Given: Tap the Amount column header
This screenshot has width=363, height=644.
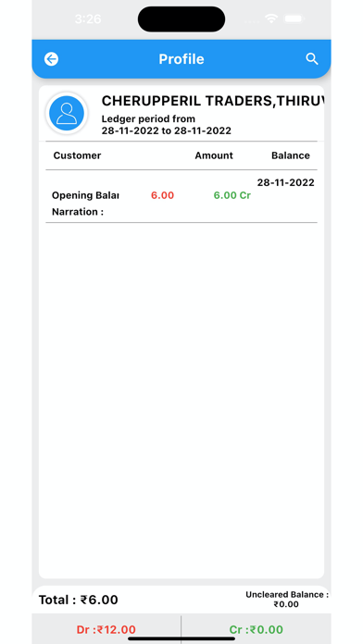Looking at the screenshot, I should [x=214, y=155].
